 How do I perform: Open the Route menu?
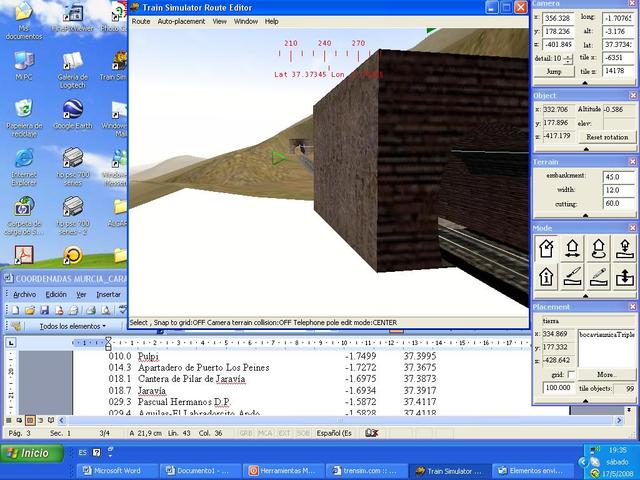click(141, 21)
